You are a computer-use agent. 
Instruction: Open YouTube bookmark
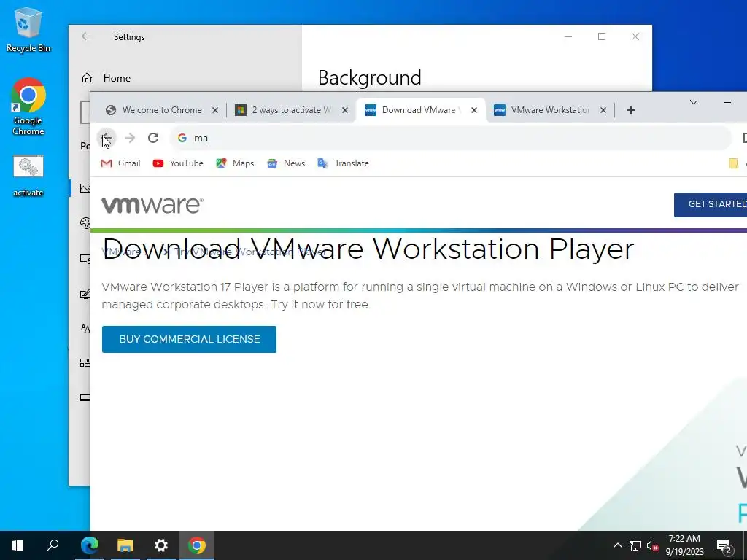178,163
